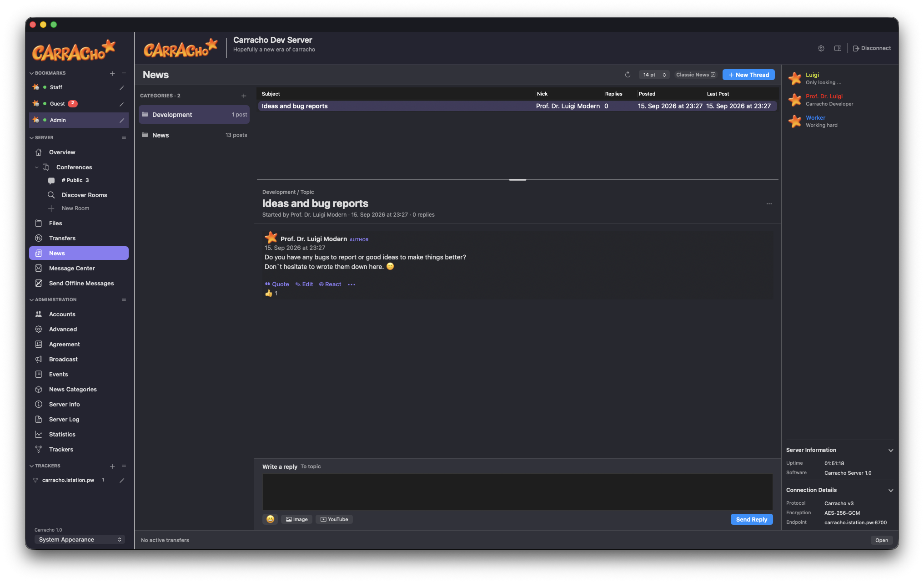This screenshot has width=924, height=583.
Task: Go to Files section
Action: [79, 223]
